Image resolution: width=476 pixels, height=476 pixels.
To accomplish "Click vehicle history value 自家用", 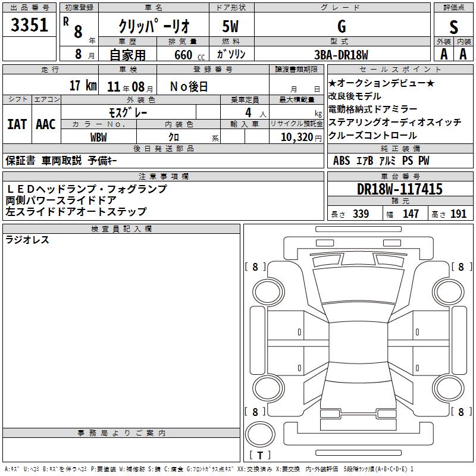I will click(x=127, y=55).
